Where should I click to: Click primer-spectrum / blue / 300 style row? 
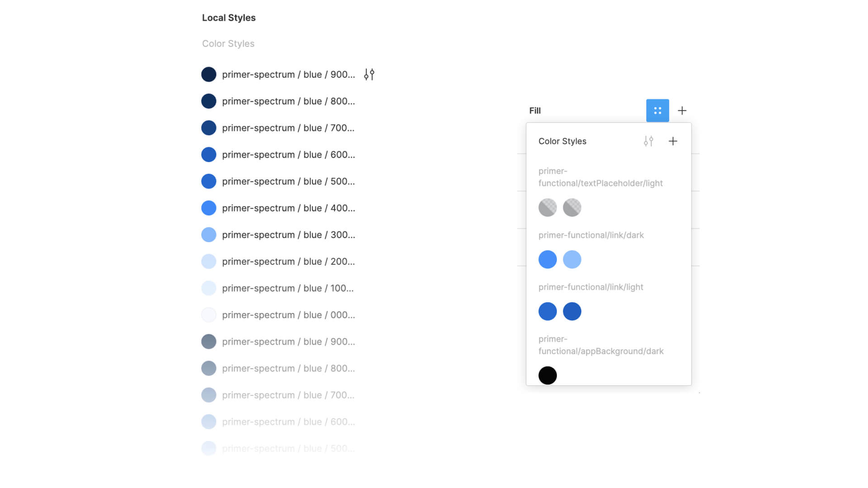coord(288,235)
